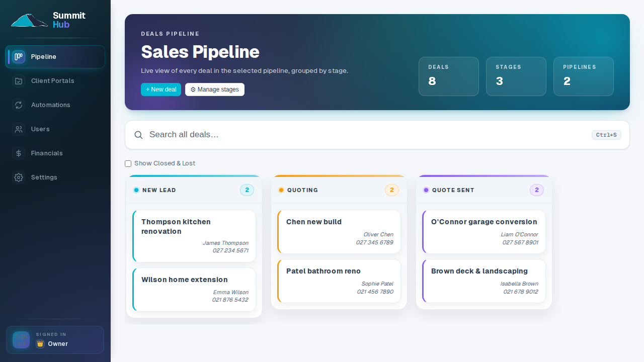The height and width of the screenshot is (362, 644).
Task: Click phone number 021 678 9012
Action: (521, 292)
